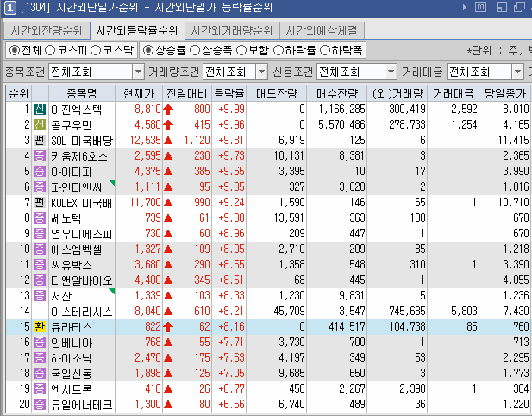Select the 코스닥 radio button
Viewport: 532px width, 416px height.
point(96,51)
